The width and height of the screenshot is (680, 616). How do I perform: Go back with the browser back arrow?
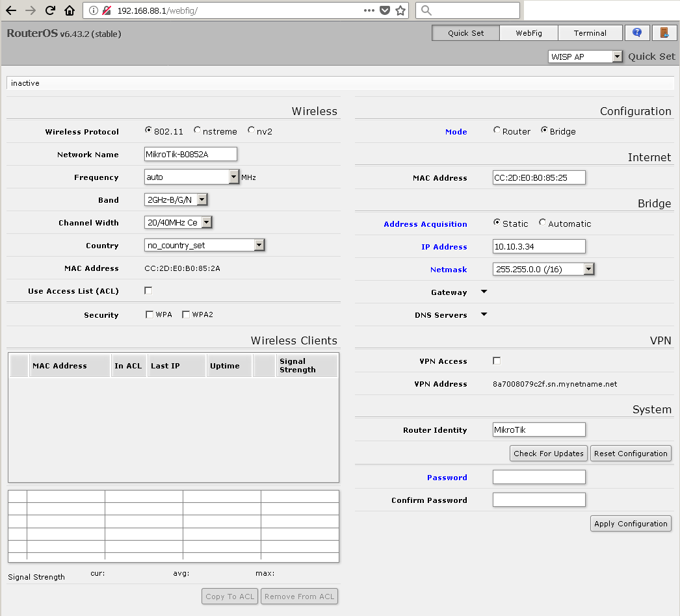coord(11,10)
